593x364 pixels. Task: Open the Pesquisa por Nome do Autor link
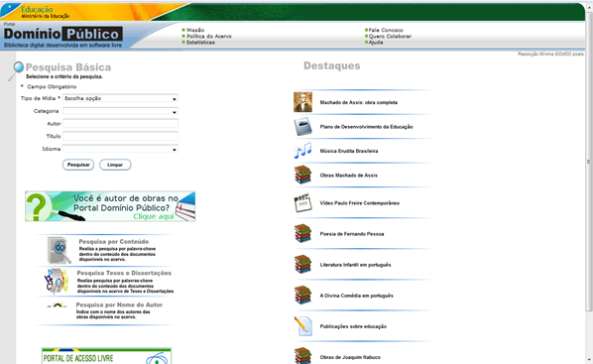coord(119,304)
